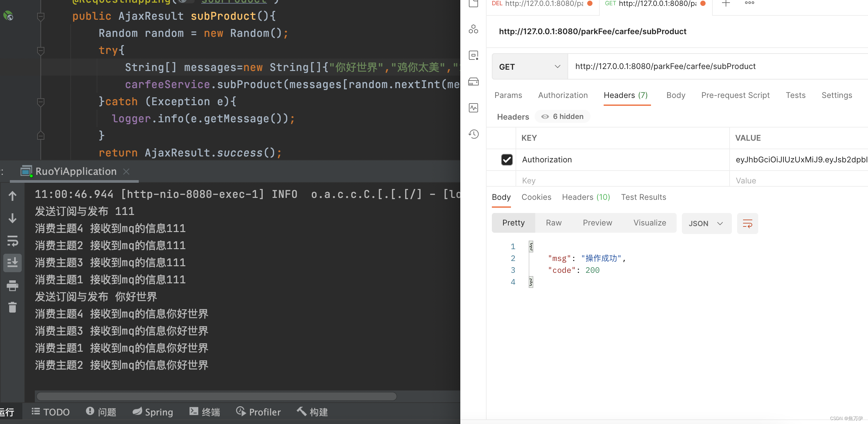The height and width of the screenshot is (424, 868).
Task: Switch to the Pre-request Script tab
Action: tap(735, 95)
